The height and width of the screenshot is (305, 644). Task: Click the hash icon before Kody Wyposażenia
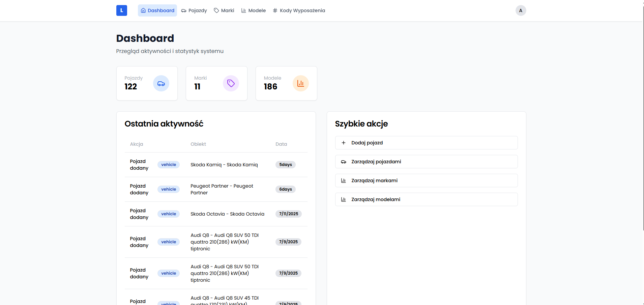[x=274, y=10]
